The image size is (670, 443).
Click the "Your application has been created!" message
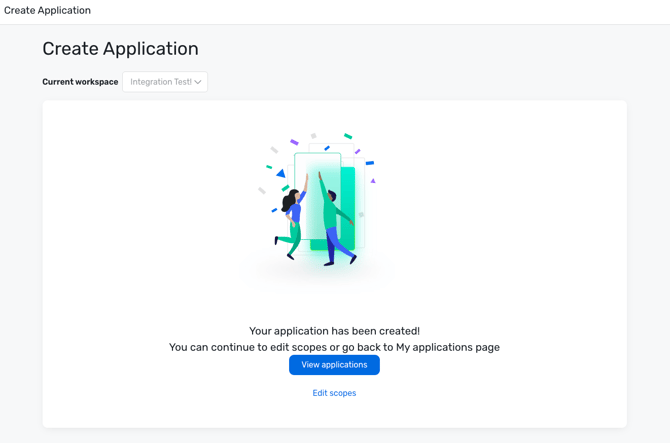coord(334,331)
